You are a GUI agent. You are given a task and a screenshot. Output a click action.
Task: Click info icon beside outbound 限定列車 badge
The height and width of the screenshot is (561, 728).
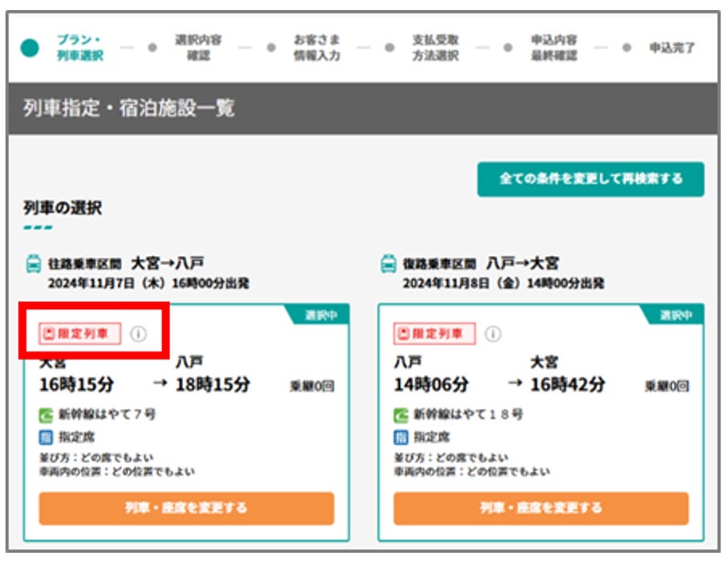[x=138, y=333]
